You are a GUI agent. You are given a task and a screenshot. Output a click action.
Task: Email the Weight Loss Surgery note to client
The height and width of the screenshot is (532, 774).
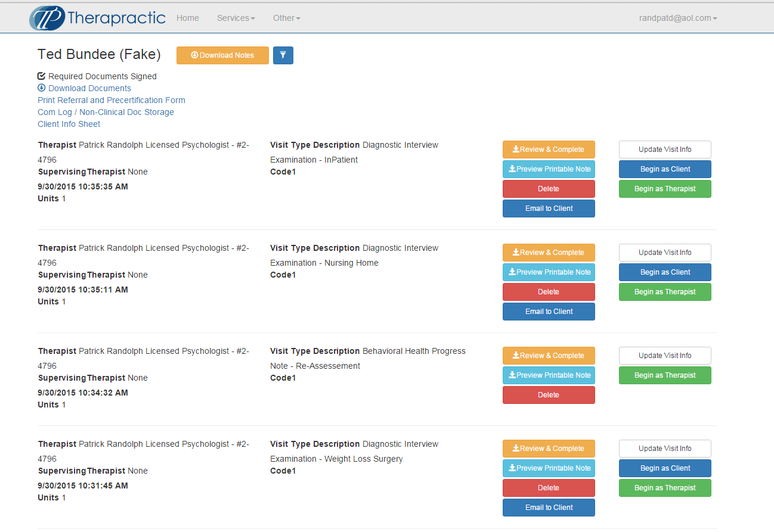(548, 507)
